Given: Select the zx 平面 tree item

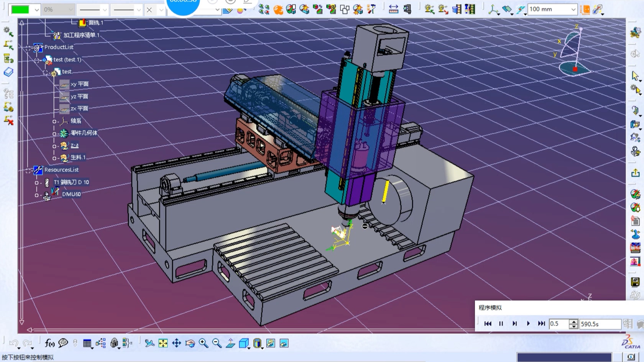Looking at the screenshot, I should tap(79, 108).
